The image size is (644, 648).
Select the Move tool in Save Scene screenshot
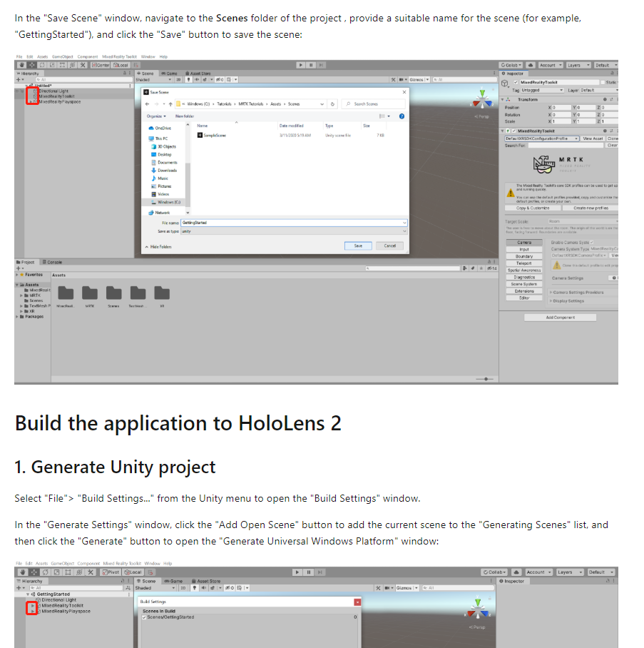point(32,65)
